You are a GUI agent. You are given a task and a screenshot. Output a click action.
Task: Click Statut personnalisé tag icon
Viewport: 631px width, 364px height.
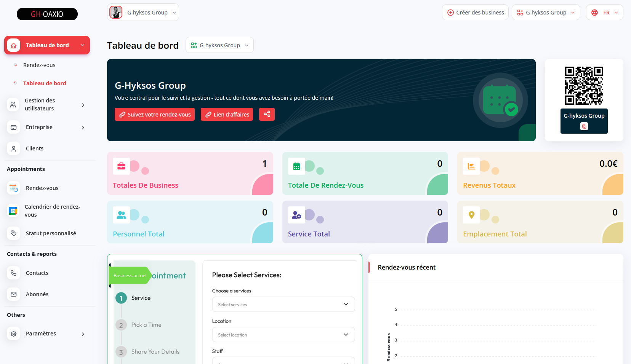(13, 233)
